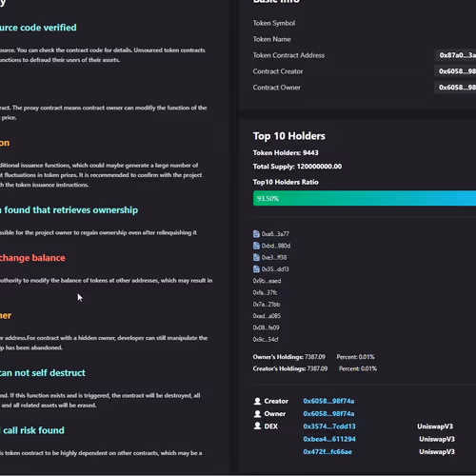
Task: Click the 'change balance' risk heading
Action: [x=32, y=258]
